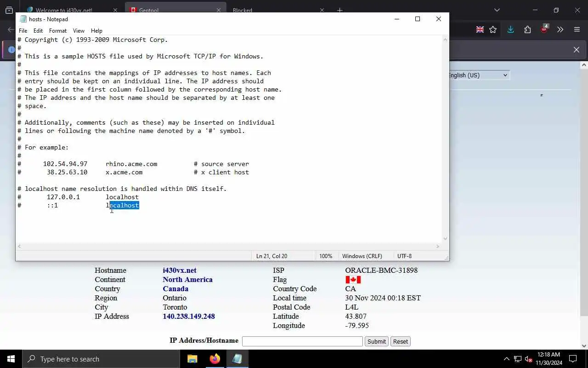Image resolution: width=588 pixels, height=368 pixels.
Task: Open a new browser tab with plus icon
Action: point(340,10)
